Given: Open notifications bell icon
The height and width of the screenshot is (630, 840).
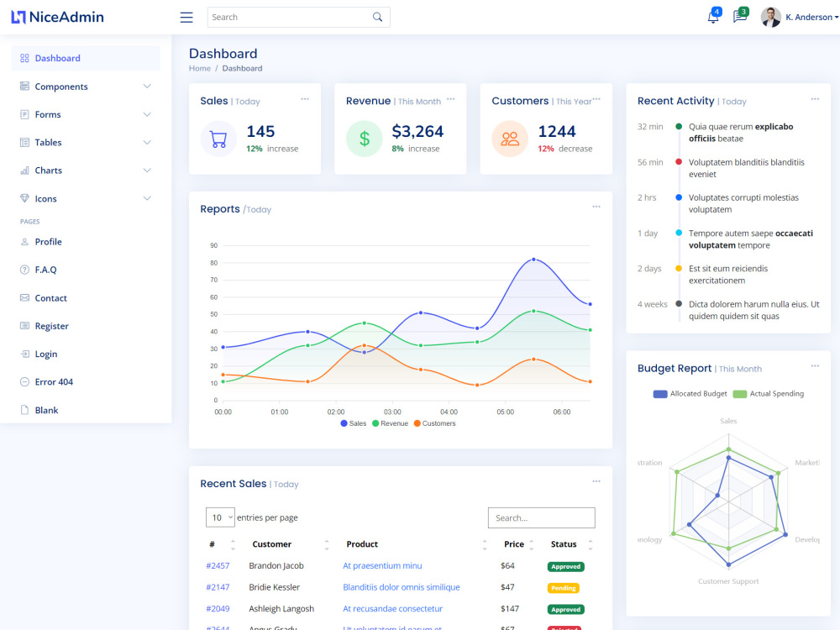Looking at the screenshot, I should tap(713, 17).
